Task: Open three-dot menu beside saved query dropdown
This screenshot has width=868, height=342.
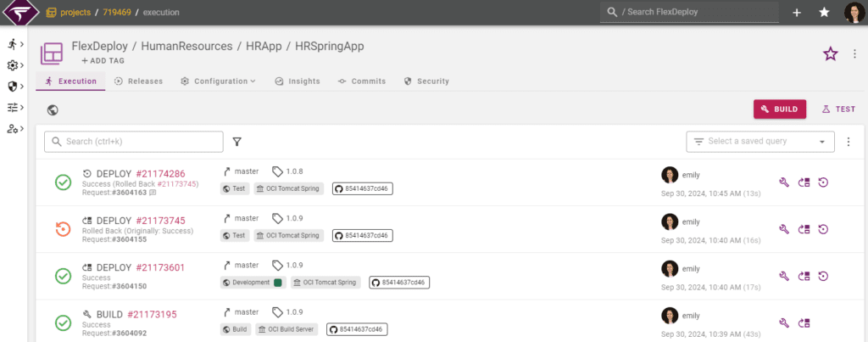Action: [849, 142]
